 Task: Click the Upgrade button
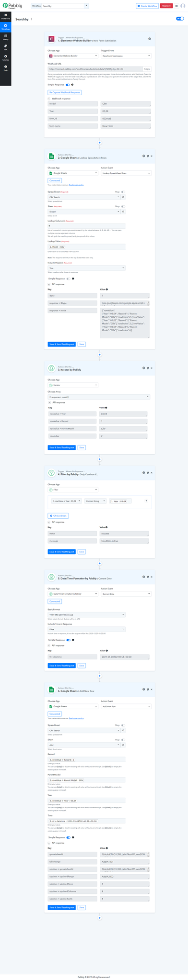166,6
